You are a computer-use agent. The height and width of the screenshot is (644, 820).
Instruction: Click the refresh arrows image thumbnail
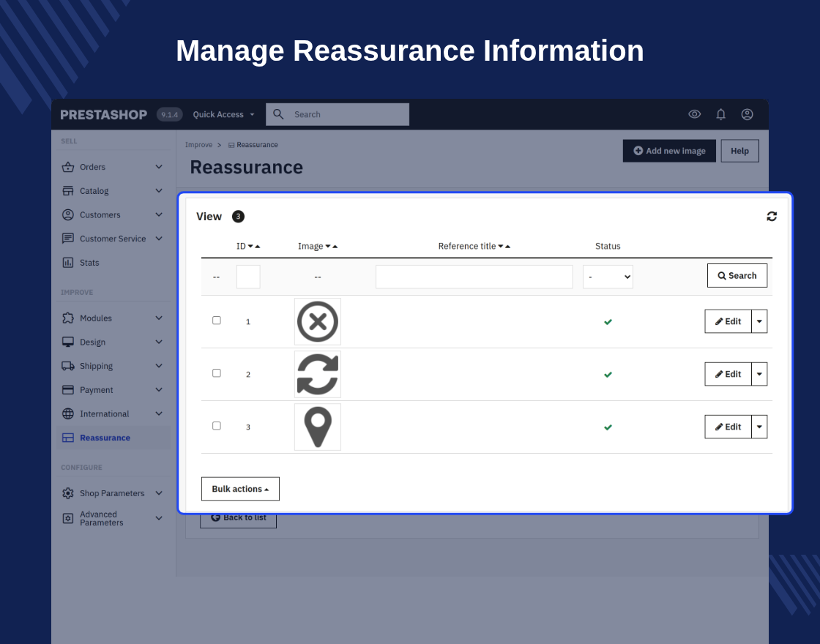tap(318, 374)
